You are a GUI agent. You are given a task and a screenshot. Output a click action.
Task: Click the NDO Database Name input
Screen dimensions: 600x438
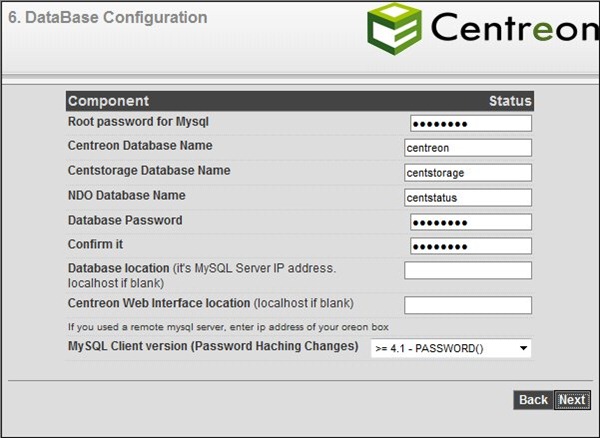pyautogui.click(x=468, y=198)
